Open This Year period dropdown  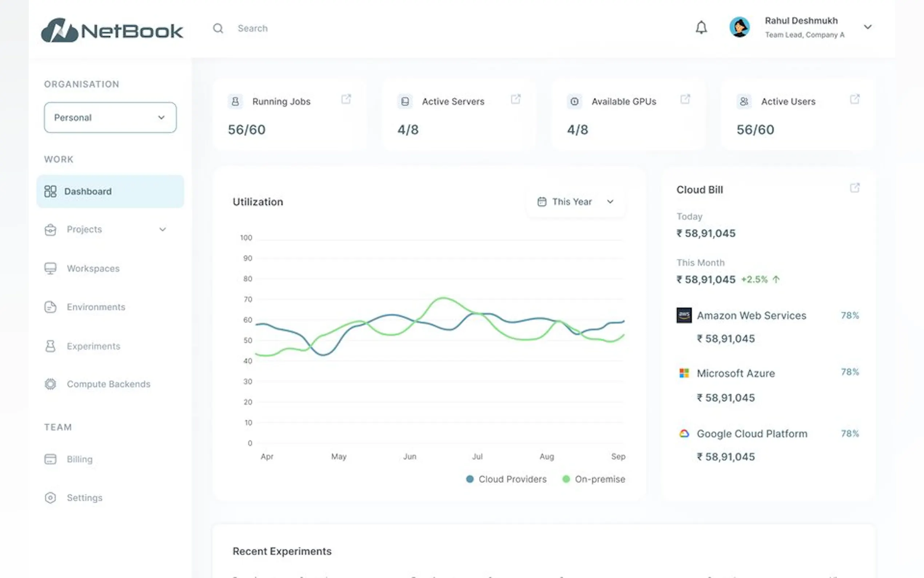click(x=575, y=202)
